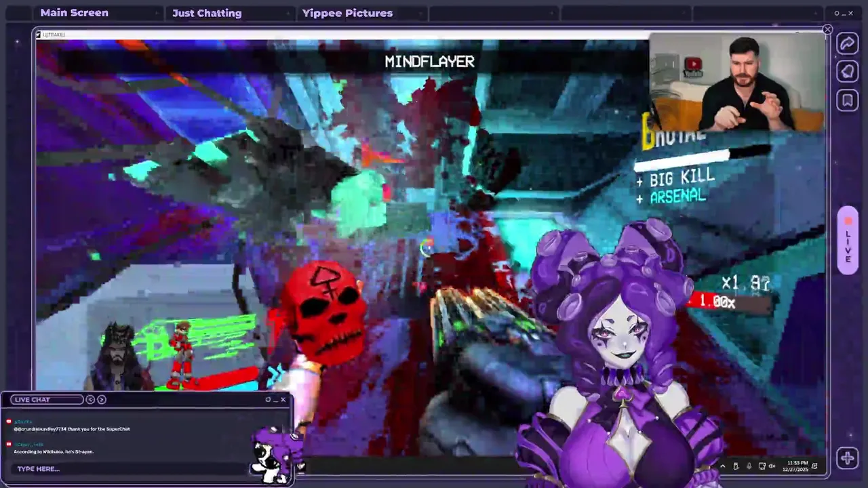Click the MINDFLAYER boss title text

[x=429, y=62]
